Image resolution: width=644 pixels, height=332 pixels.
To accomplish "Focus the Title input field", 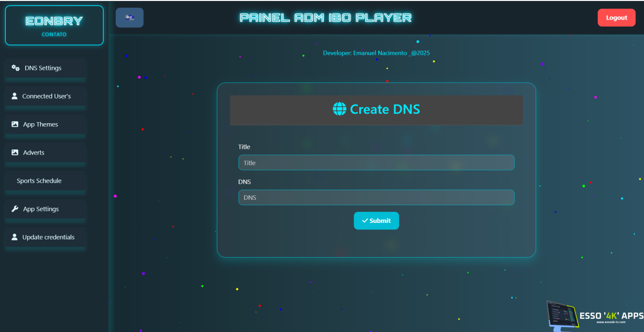I will pyautogui.click(x=376, y=162).
